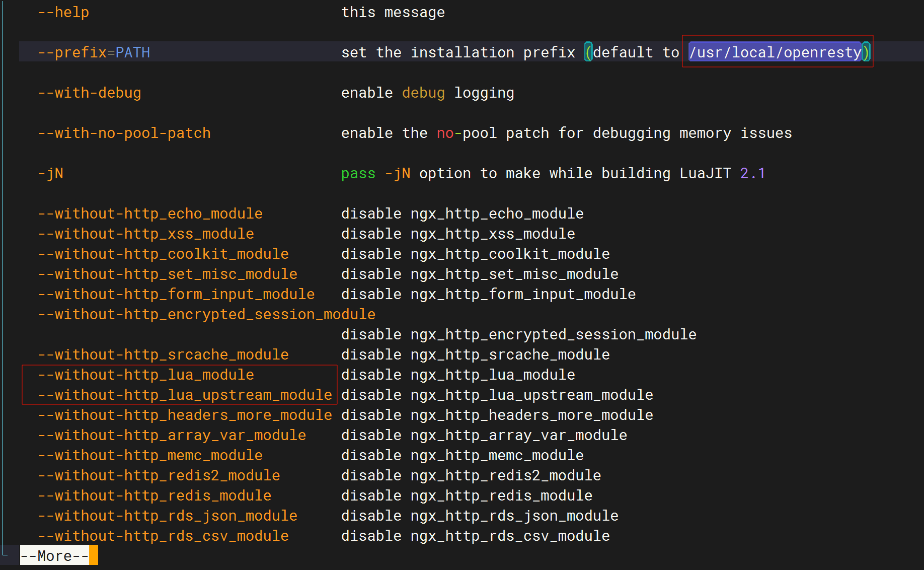Click the orange cursor block after --More--
Image resolution: width=924 pixels, height=570 pixels.
point(94,555)
